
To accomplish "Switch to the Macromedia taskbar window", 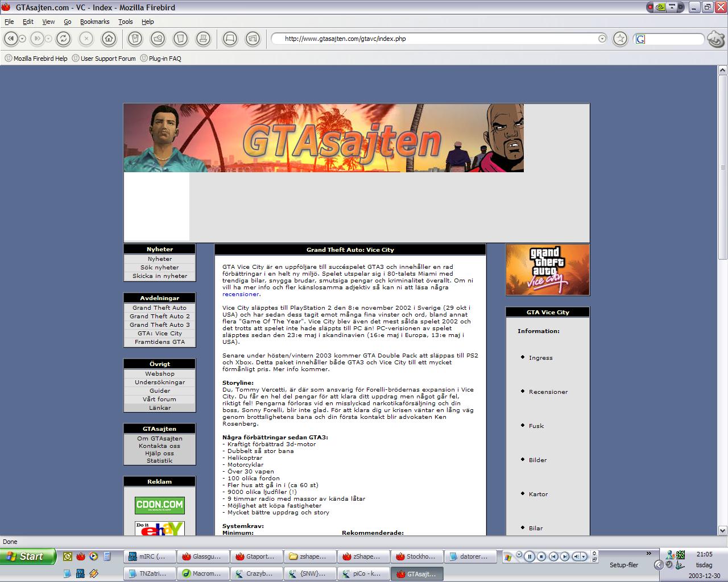I will point(202,573).
